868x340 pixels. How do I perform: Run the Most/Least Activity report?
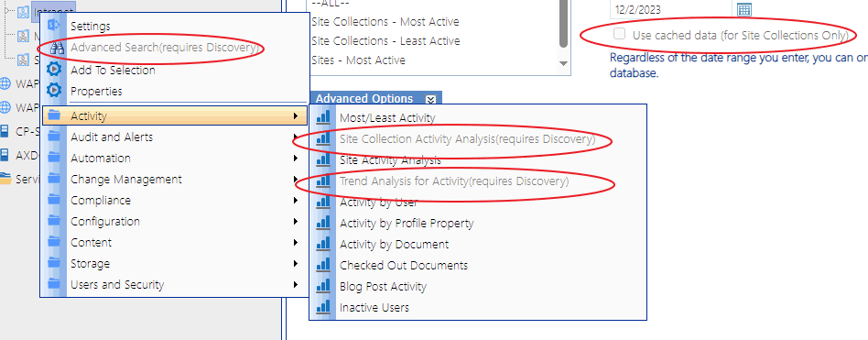387,118
